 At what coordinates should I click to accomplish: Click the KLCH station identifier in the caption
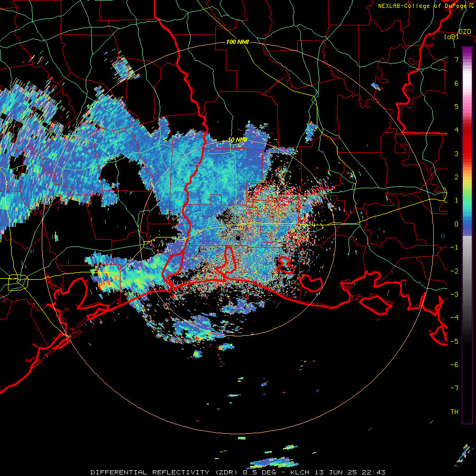point(300,472)
